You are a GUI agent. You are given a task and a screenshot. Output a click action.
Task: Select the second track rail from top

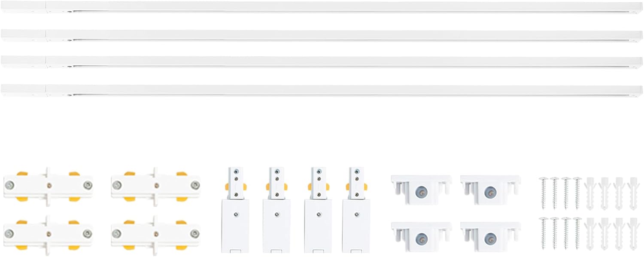pyautogui.click(x=322, y=35)
